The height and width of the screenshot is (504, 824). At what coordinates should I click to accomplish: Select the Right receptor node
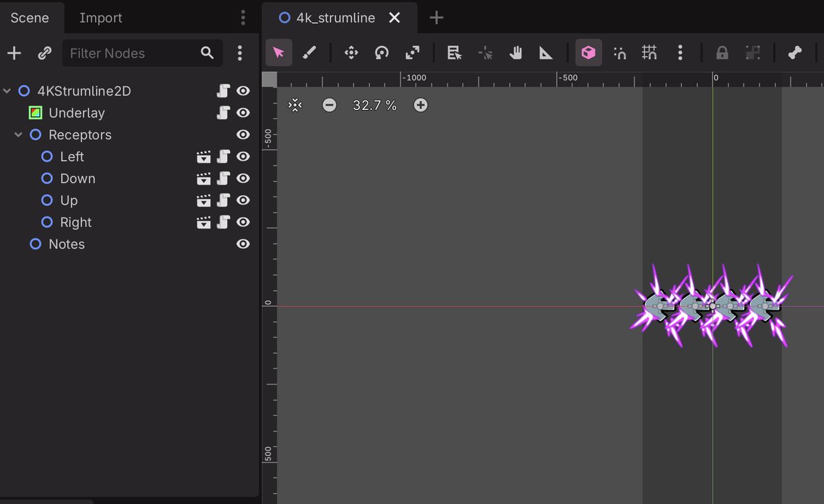click(x=76, y=222)
